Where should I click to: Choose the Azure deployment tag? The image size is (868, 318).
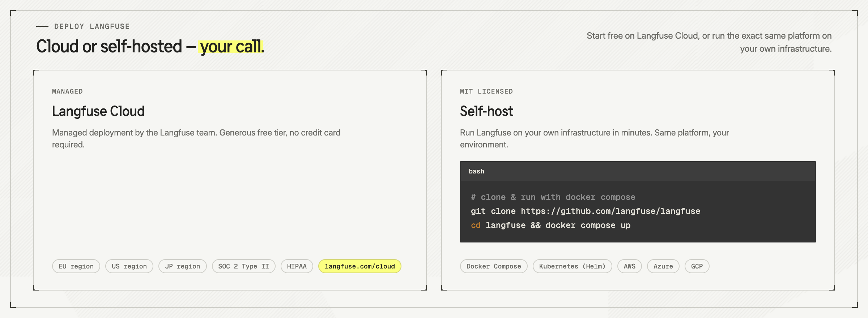coord(663,266)
